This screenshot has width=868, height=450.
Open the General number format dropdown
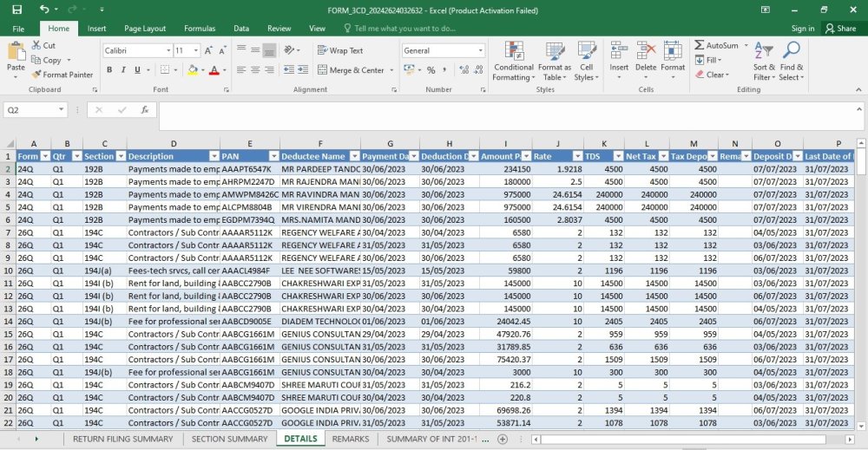coord(480,51)
